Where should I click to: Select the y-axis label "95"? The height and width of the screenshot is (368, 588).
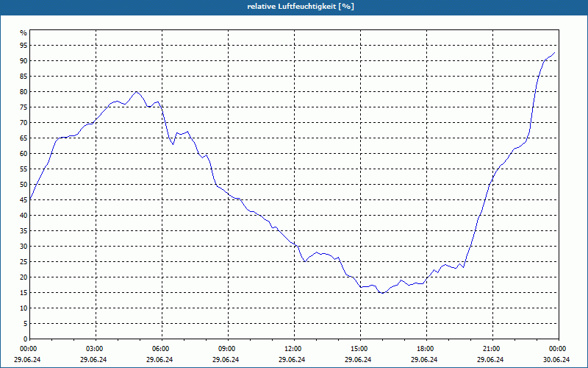click(x=24, y=46)
